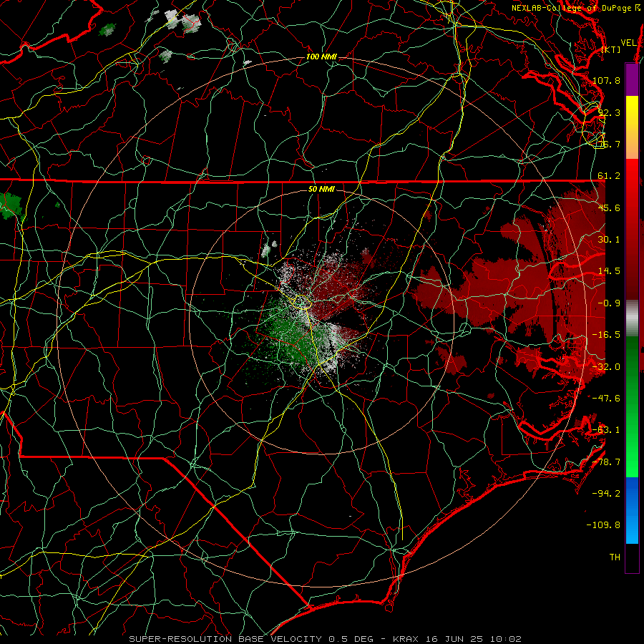Viewport: 644px width, 644px height.
Task: Click the 30.1 legend value
Action: (609, 240)
